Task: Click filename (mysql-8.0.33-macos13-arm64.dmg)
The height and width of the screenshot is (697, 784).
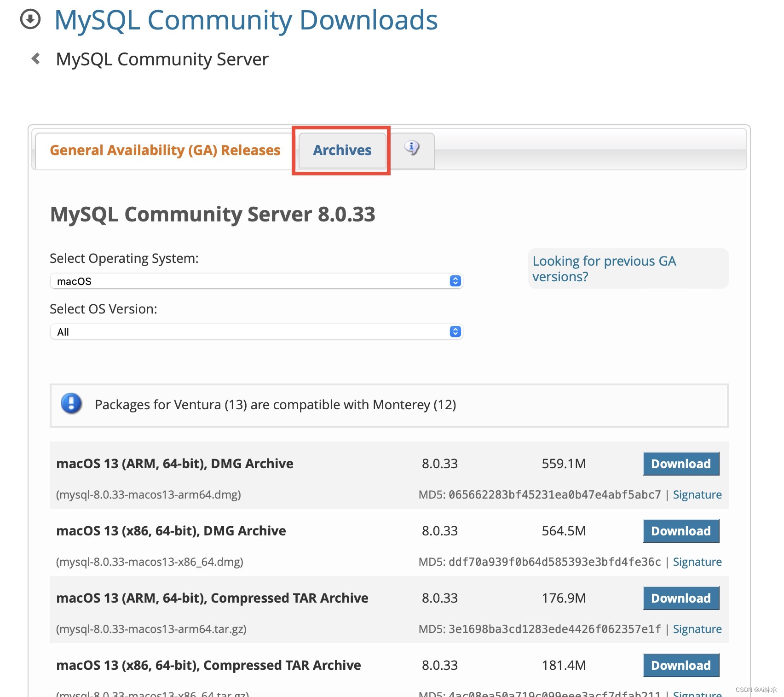Action: [x=149, y=495]
